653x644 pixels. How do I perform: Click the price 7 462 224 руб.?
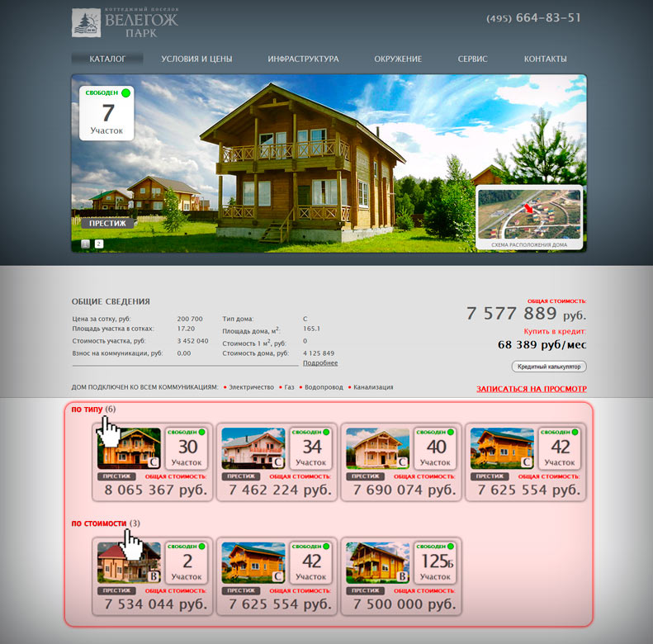pos(280,490)
